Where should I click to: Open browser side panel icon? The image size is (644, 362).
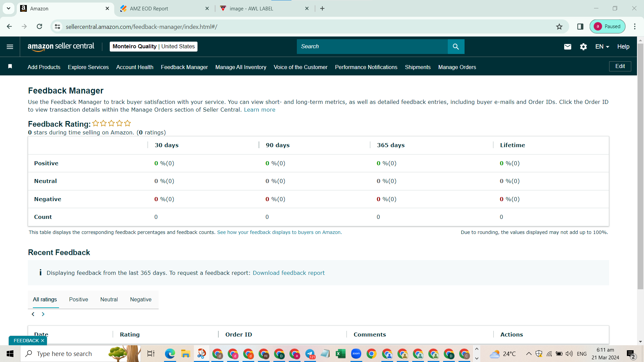(x=580, y=26)
